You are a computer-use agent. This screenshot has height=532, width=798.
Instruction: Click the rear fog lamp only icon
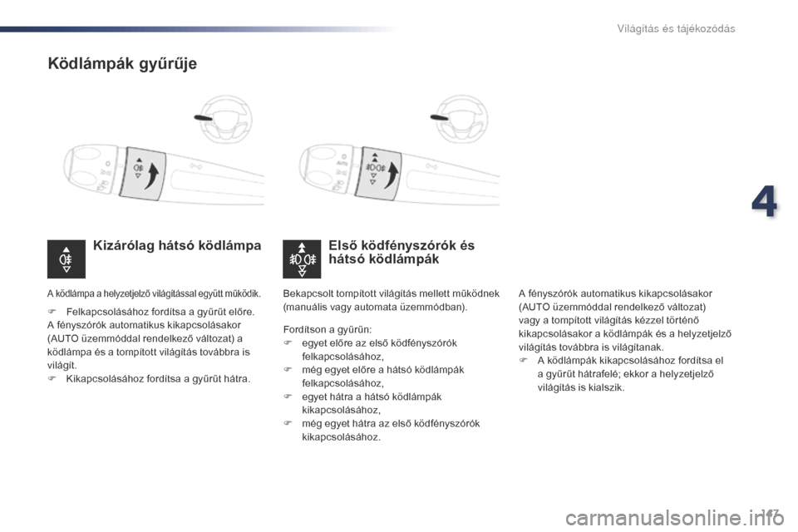click(x=66, y=259)
